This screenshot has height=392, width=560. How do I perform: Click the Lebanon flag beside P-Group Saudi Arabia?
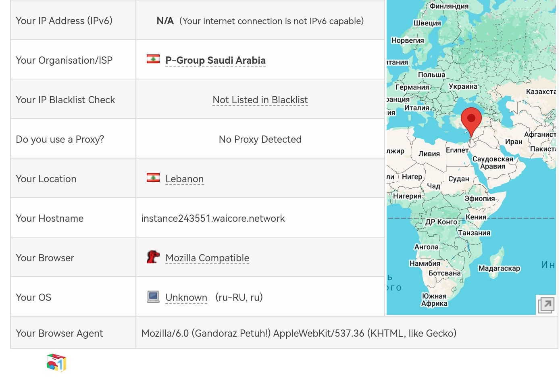pyautogui.click(x=153, y=59)
